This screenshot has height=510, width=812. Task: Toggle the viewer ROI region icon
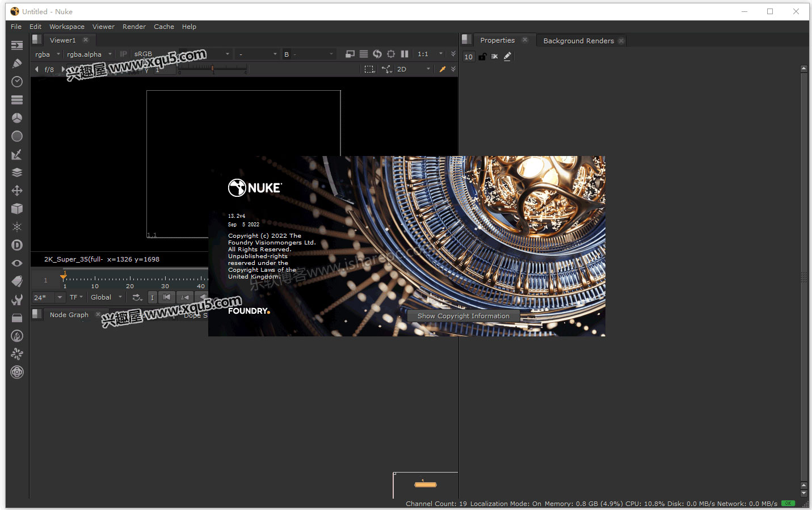click(x=369, y=69)
